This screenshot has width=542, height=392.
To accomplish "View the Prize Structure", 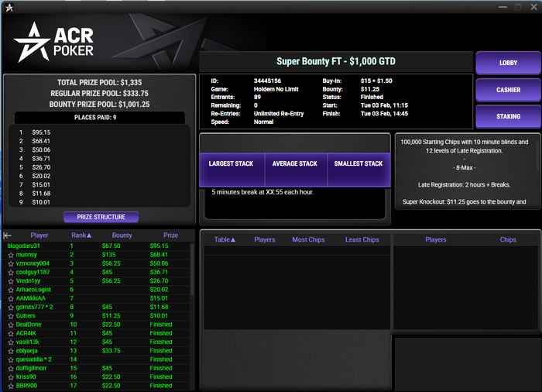I will 101,217.
